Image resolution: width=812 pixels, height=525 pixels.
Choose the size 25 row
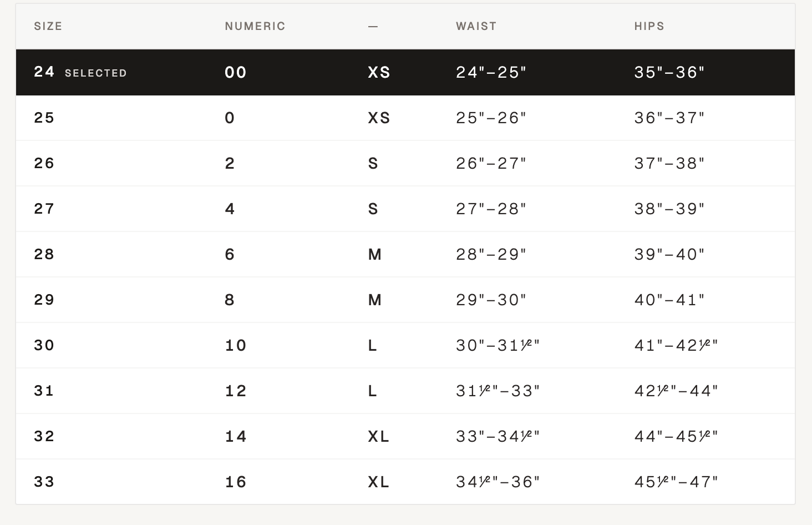(x=405, y=118)
